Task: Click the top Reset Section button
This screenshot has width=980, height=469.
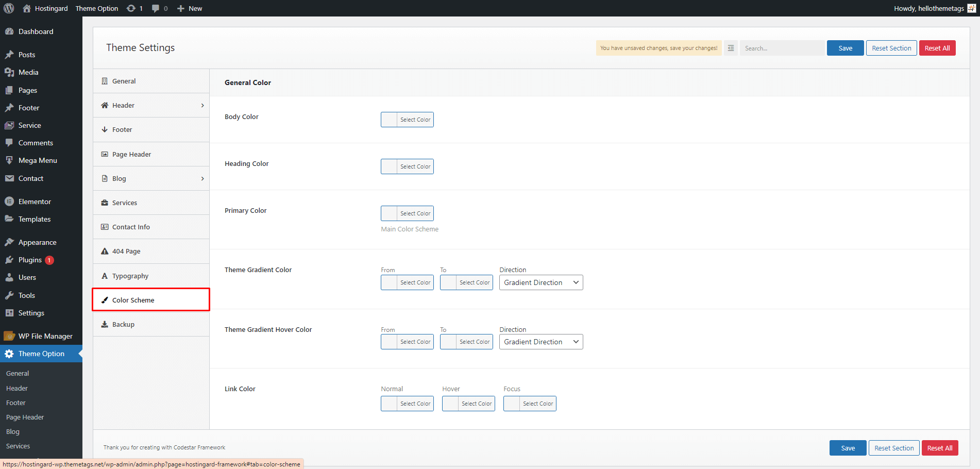Action: [x=891, y=48]
